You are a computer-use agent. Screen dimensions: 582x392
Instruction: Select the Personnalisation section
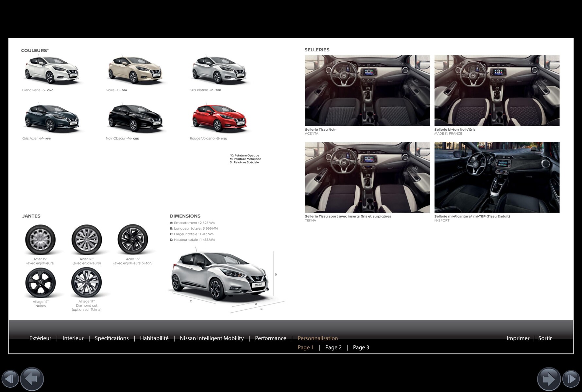pos(317,338)
